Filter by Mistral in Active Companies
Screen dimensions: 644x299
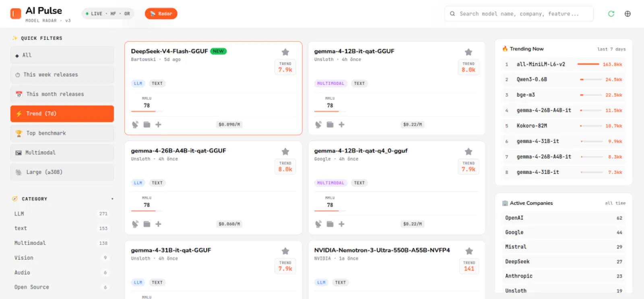pos(563,247)
